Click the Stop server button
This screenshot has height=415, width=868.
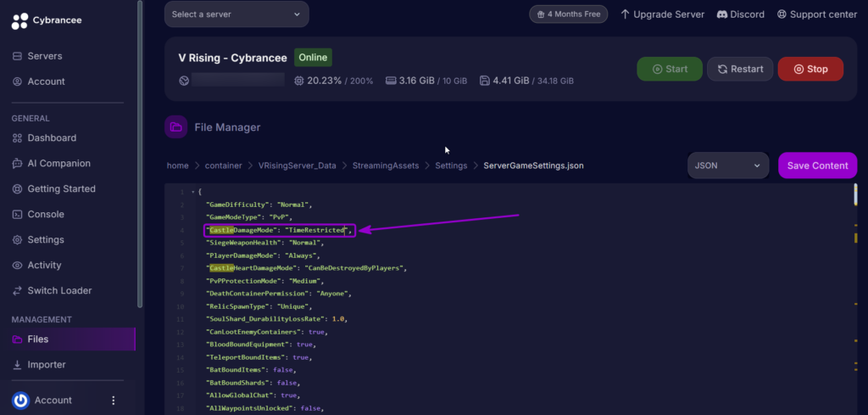coord(810,70)
